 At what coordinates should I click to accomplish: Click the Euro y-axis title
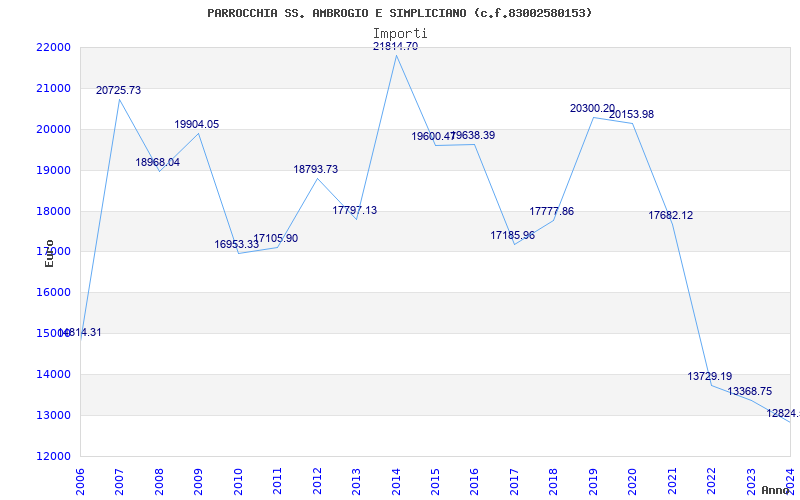point(49,253)
